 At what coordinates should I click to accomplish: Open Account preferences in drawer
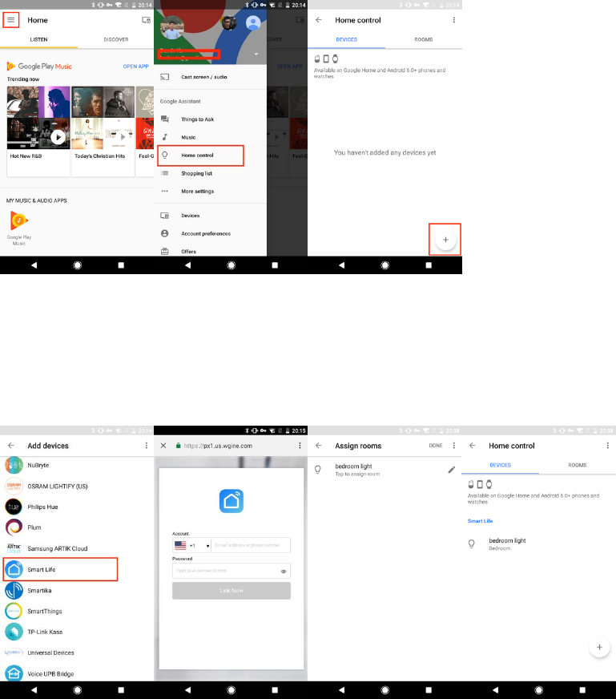tap(210, 233)
